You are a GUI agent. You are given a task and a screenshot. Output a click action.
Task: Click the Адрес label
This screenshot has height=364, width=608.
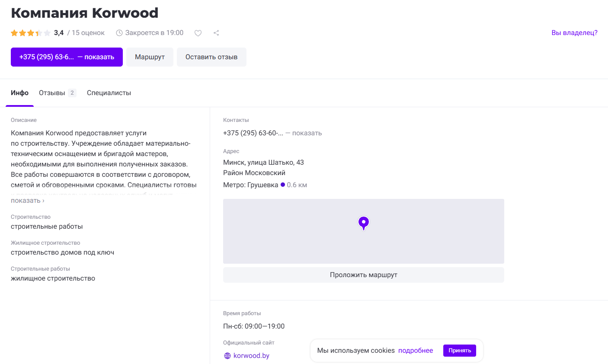(231, 151)
